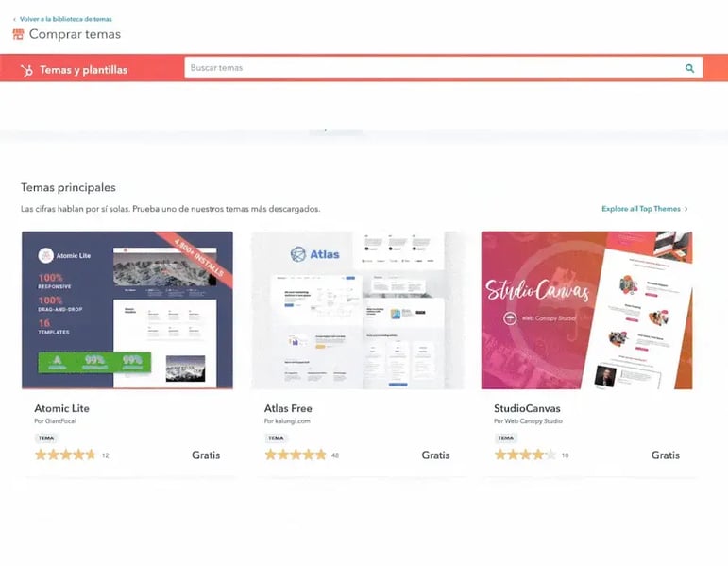
Task: Click the TEMA tag under Atlas Free
Action: pos(276,438)
